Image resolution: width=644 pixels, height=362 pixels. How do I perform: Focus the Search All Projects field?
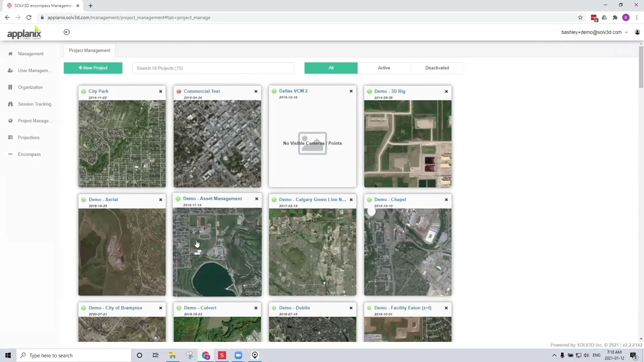pos(213,68)
